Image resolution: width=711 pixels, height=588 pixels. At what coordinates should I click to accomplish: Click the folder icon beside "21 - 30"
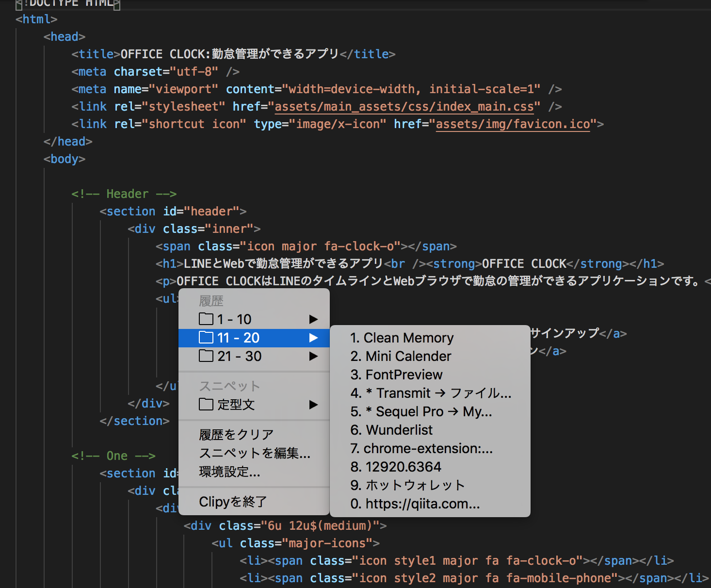point(206,356)
